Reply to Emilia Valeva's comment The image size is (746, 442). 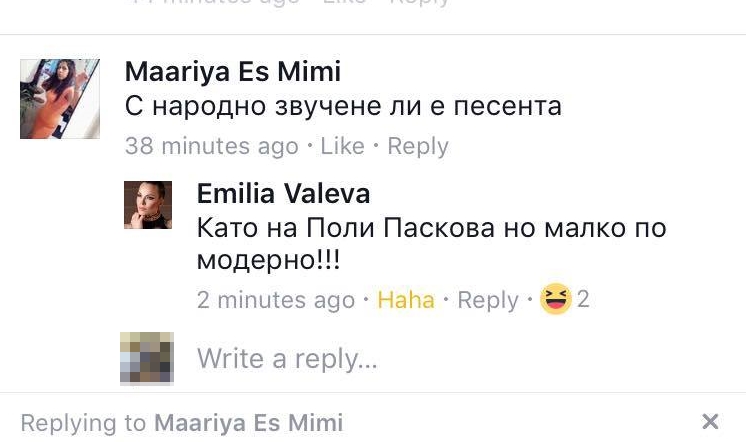tap(488, 300)
